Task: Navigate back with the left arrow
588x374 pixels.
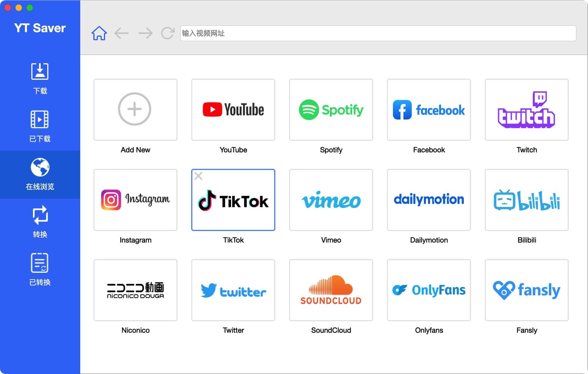Action: (x=121, y=33)
